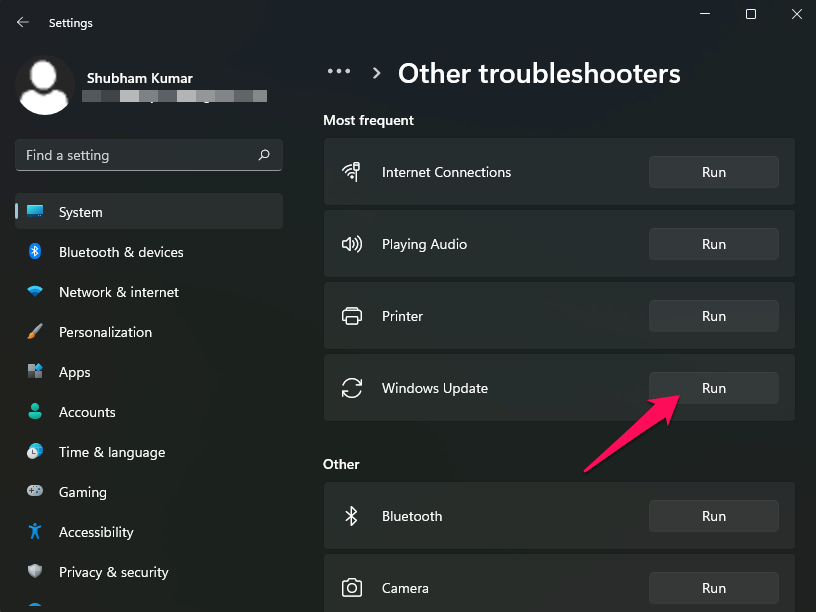Click the Privacy & security shield icon

[x=35, y=572]
